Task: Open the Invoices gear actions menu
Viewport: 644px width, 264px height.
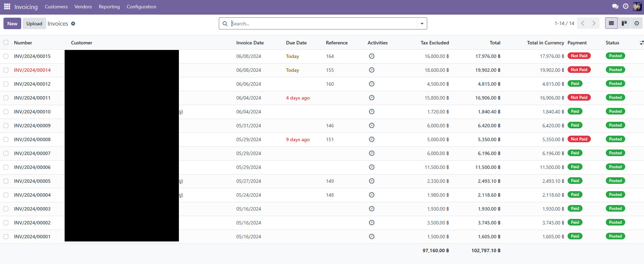Action: [73, 24]
